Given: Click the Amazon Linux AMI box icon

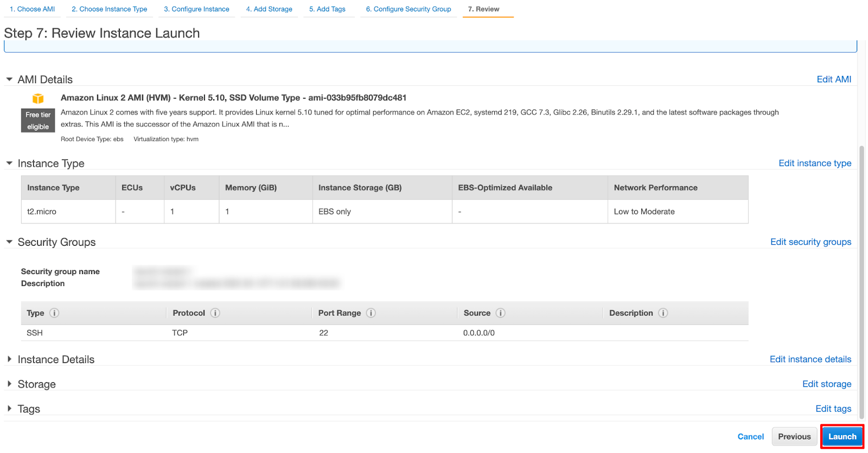Looking at the screenshot, I should click(x=38, y=98).
